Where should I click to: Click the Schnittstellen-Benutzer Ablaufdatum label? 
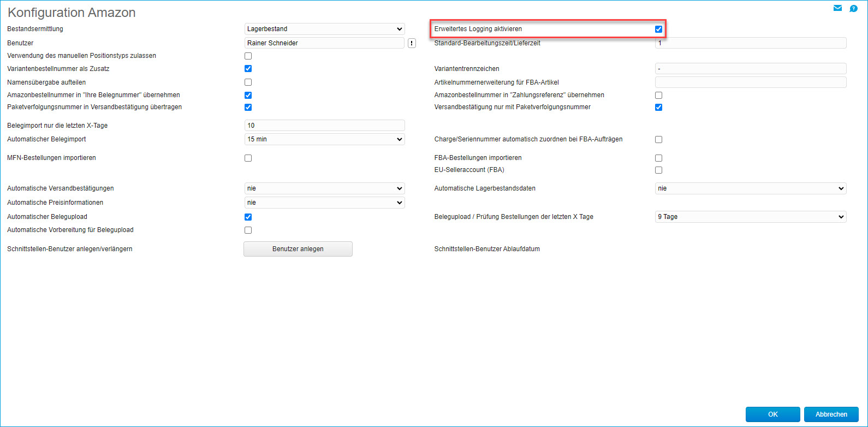click(x=487, y=249)
